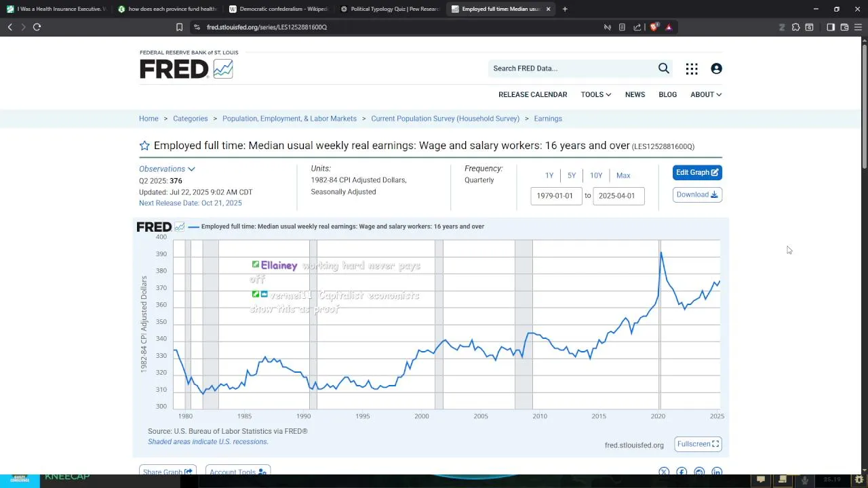Screen dimensions: 868x488
Task: Switch to the province fund health tab
Action: (167, 9)
